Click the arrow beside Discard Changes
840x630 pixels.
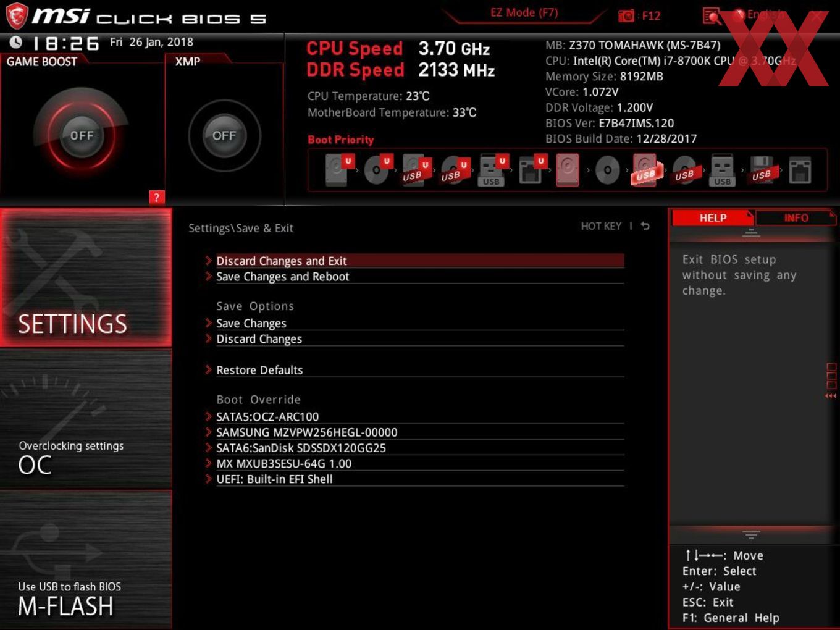pyautogui.click(x=209, y=338)
